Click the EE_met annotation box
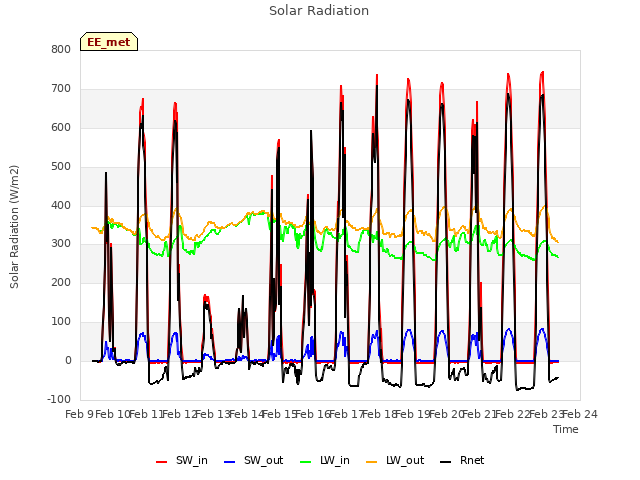 pyautogui.click(x=109, y=42)
